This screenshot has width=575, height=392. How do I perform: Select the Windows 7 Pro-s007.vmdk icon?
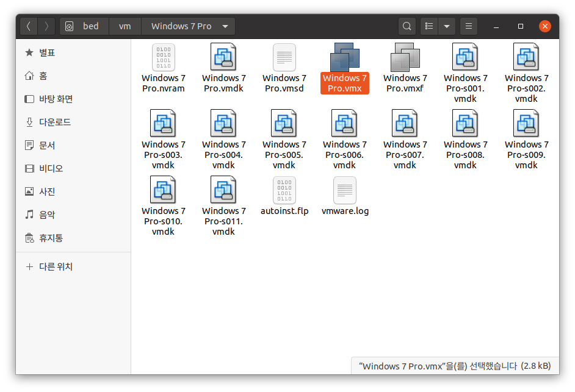pyautogui.click(x=405, y=123)
